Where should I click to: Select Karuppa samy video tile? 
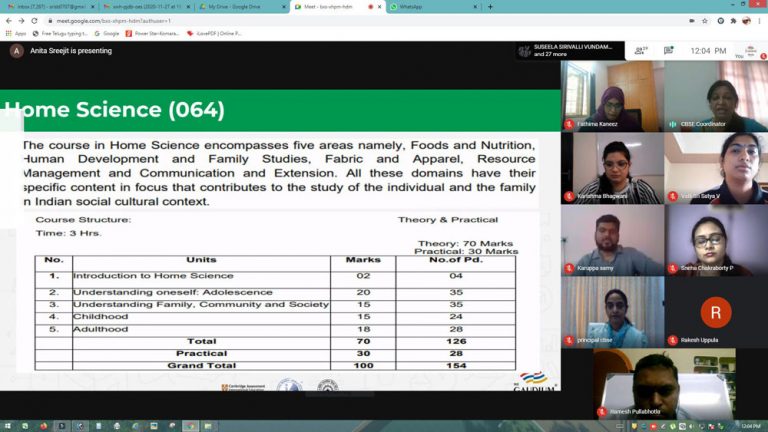(612, 240)
